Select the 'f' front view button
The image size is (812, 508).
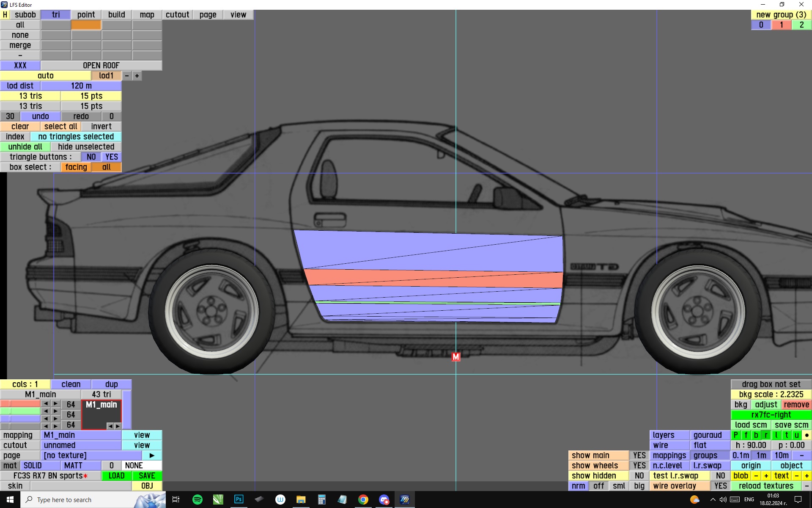pyautogui.click(x=746, y=435)
